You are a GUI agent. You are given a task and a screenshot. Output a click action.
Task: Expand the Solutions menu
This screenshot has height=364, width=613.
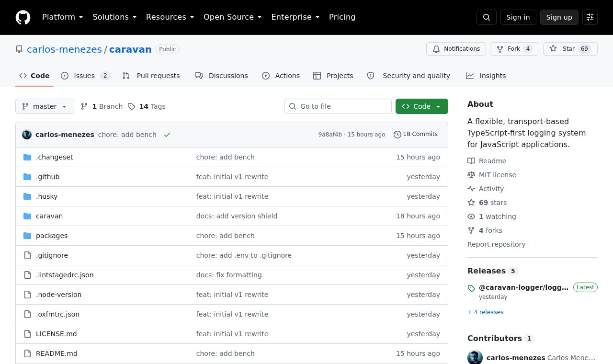(x=114, y=17)
